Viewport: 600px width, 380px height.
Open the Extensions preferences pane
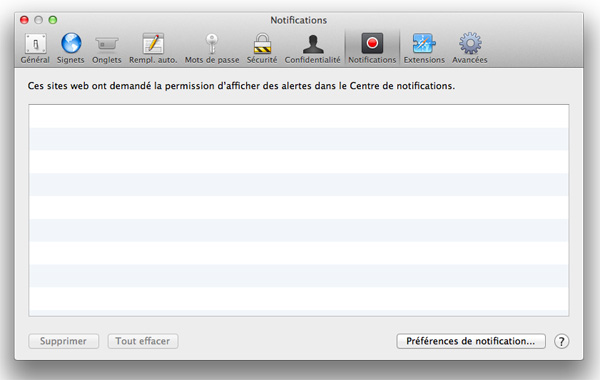tap(424, 48)
